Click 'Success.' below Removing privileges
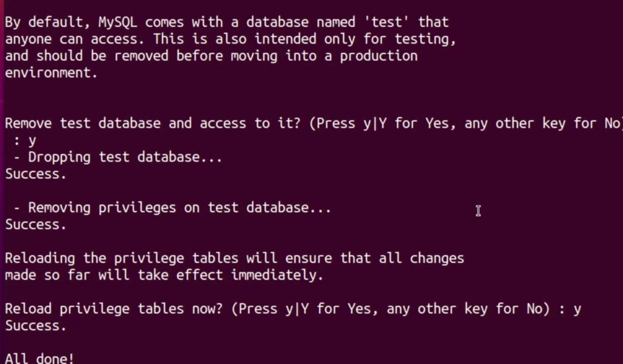Viewport: 623px width, 364px height. point(36,225)
